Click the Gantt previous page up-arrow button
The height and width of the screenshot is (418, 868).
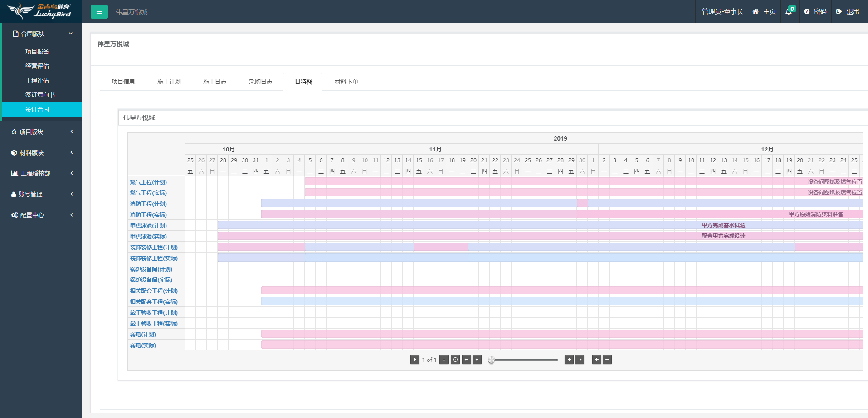pyautogui.click(x=414, y=360)
